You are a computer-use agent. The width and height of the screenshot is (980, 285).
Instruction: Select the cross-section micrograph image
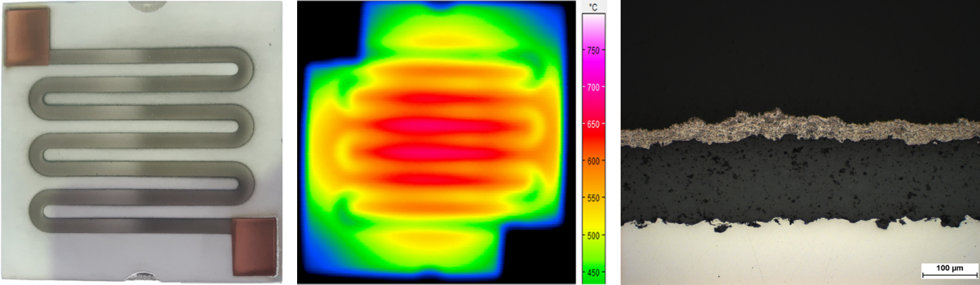pyautogui.click(x=800, y=142)
